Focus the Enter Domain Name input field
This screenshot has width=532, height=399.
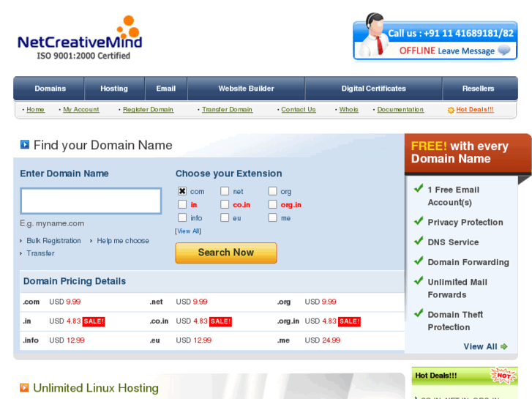(91, 201)
